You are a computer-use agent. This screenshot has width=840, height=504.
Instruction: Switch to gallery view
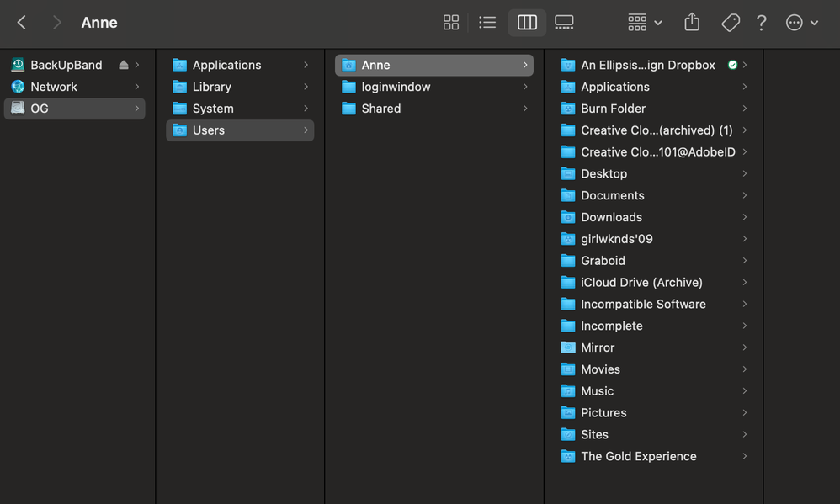pos(564,23)
